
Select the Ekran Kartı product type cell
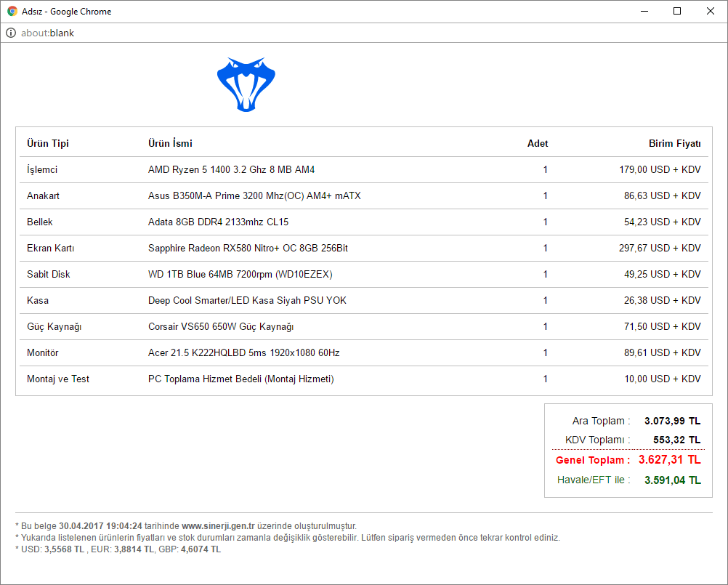51,248
